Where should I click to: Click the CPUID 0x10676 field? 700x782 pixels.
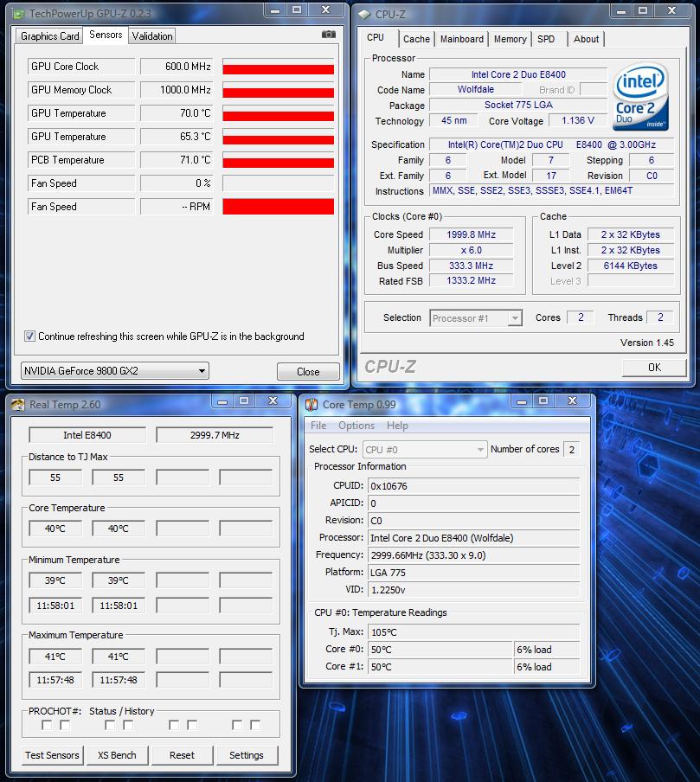[x=473, y=486]
